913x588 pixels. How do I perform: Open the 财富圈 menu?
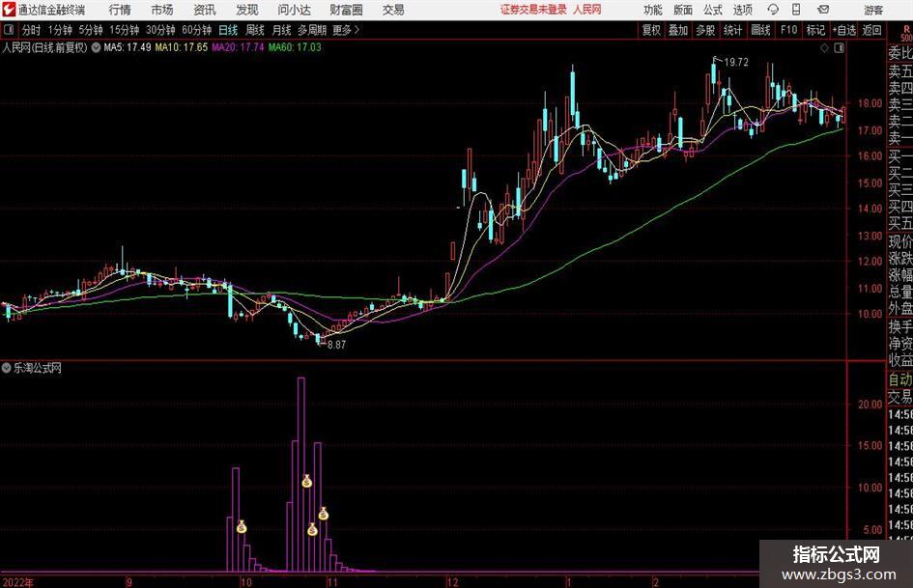point(346,10)
